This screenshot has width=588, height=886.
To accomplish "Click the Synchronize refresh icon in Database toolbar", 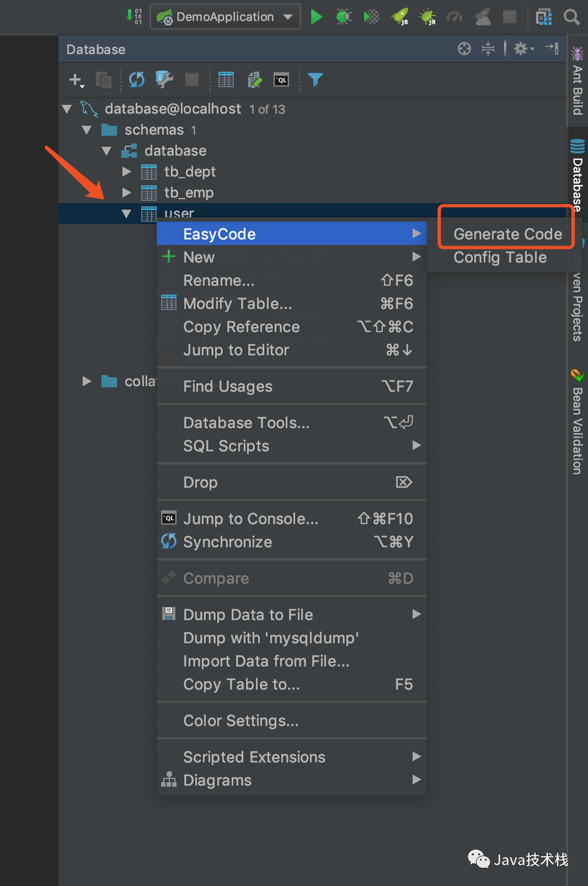I will (136, 80).
